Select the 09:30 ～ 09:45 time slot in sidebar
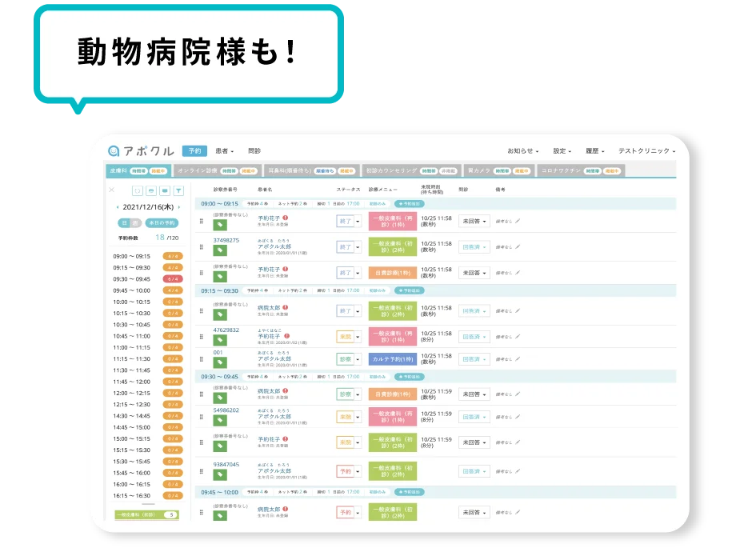Viewport: 752px width, 560px height. click(132, 279)
